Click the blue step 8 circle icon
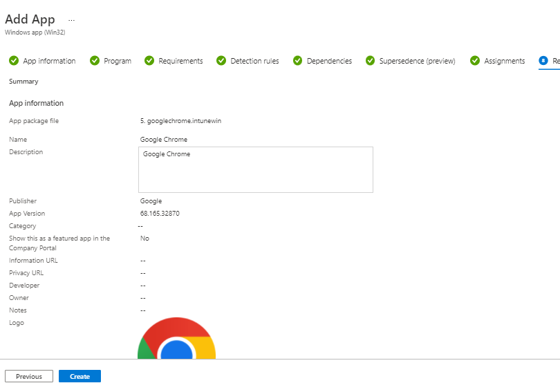This screenshot has height=392, width=560. pyautogui.click(x=543, y=61)
